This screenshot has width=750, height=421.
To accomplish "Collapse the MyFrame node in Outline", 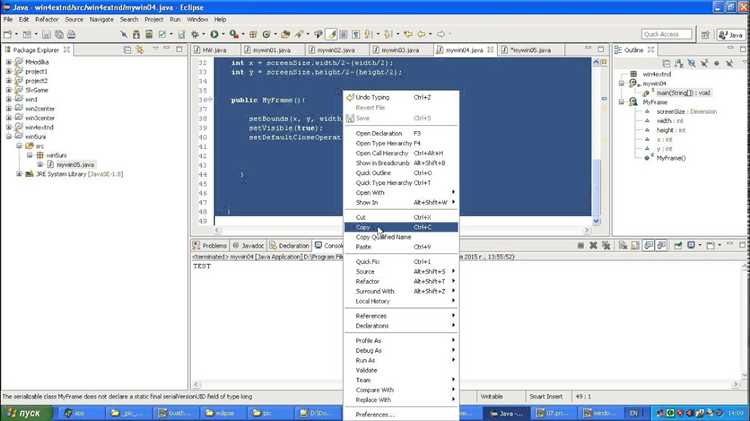I will (621, 102).
